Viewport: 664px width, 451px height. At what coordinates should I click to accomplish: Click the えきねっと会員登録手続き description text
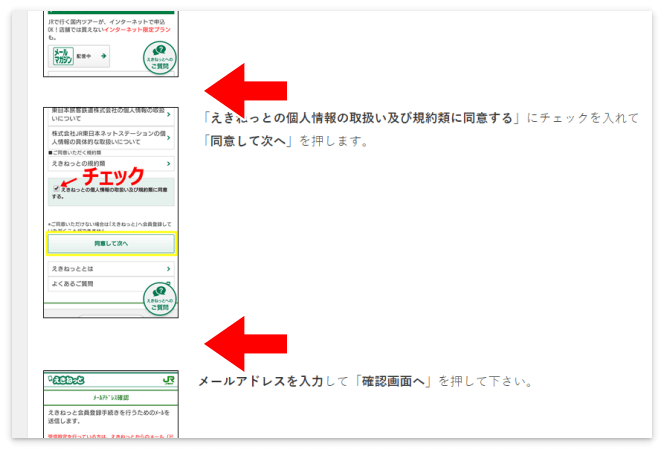[x=109, y=416]
